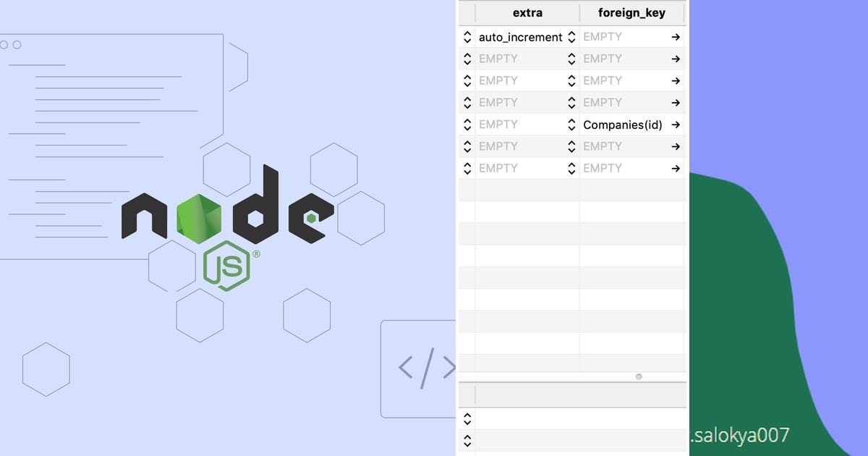Image resolution: width=868 pixels, height=456 pixels.
Task: Click the code bracket icon near the bottom left
Action: [423, 368]
